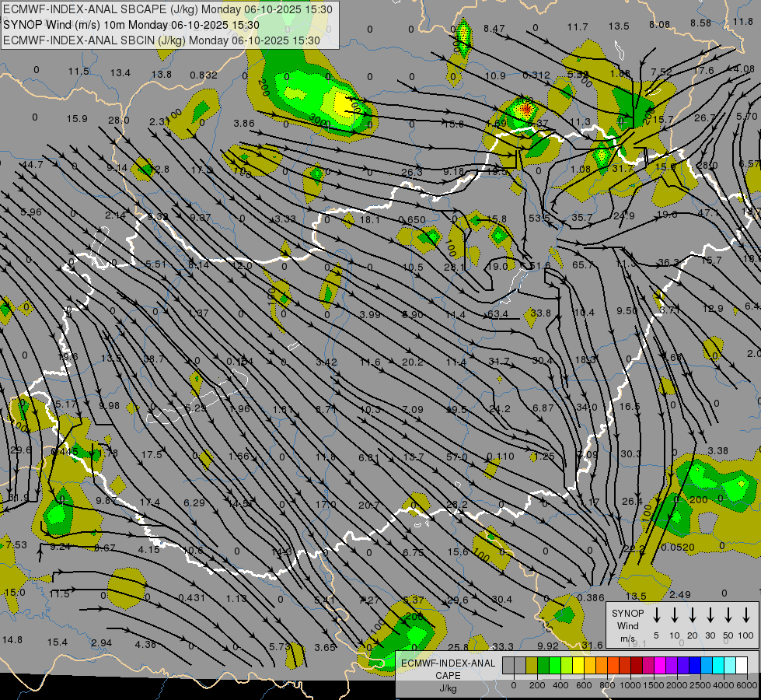The image size is (761, 700).
Task: Select the white swatch in the CAPE legend
Action: [x=741, y=666]
